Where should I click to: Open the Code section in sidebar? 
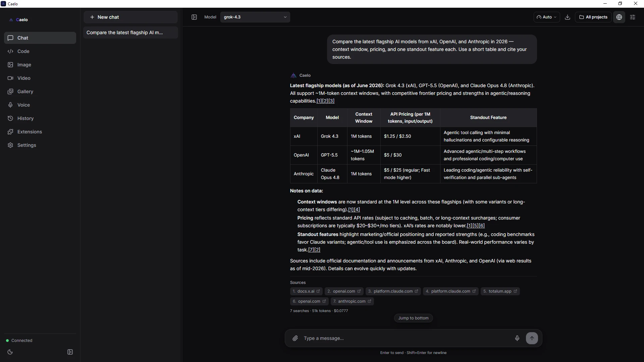tap(40, 51)
